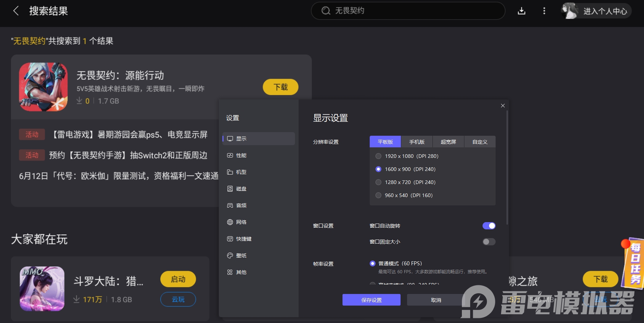
Task: Click 取消 to discard settings
Action: pyautogui.click(x=436, y=300)
